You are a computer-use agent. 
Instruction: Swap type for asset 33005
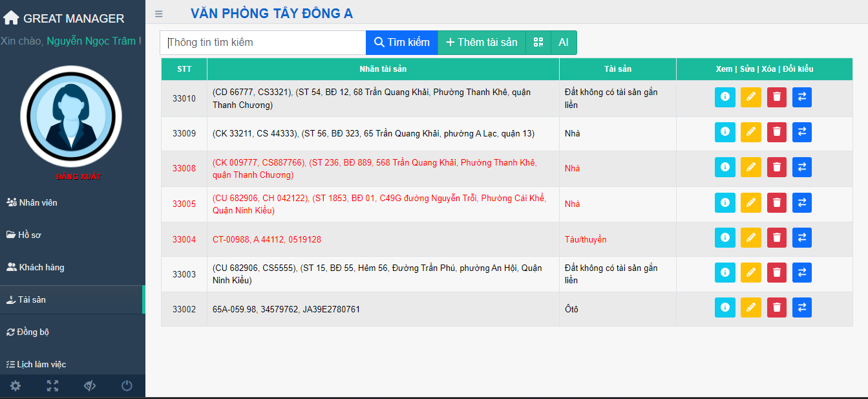[801, 203]
